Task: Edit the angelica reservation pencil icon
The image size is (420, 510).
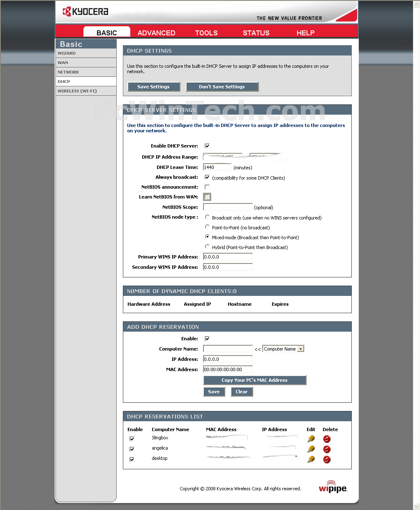Action: (x=311, y=449)
